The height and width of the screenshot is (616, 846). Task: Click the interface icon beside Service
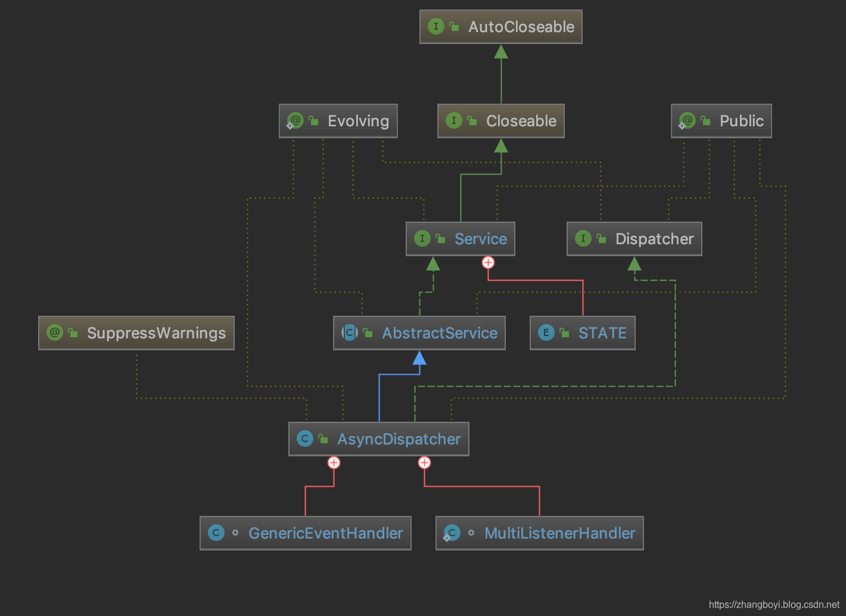[x=422, y=238]
